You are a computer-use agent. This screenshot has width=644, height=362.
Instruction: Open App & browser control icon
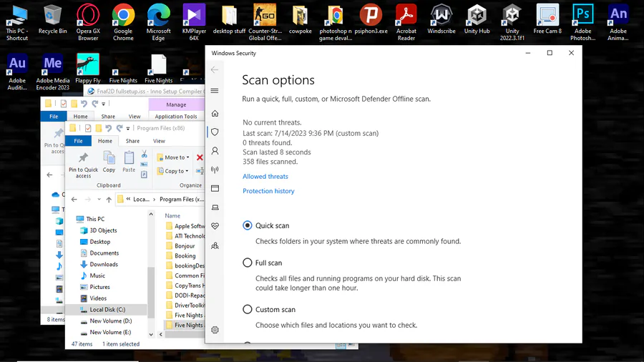(x=215, y=188)
